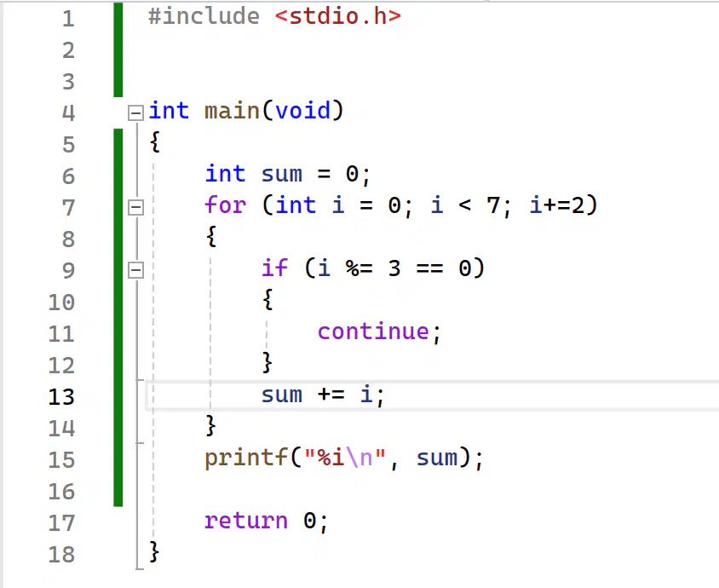
Task: Collapse the main function fold marker
Action: 135,112
